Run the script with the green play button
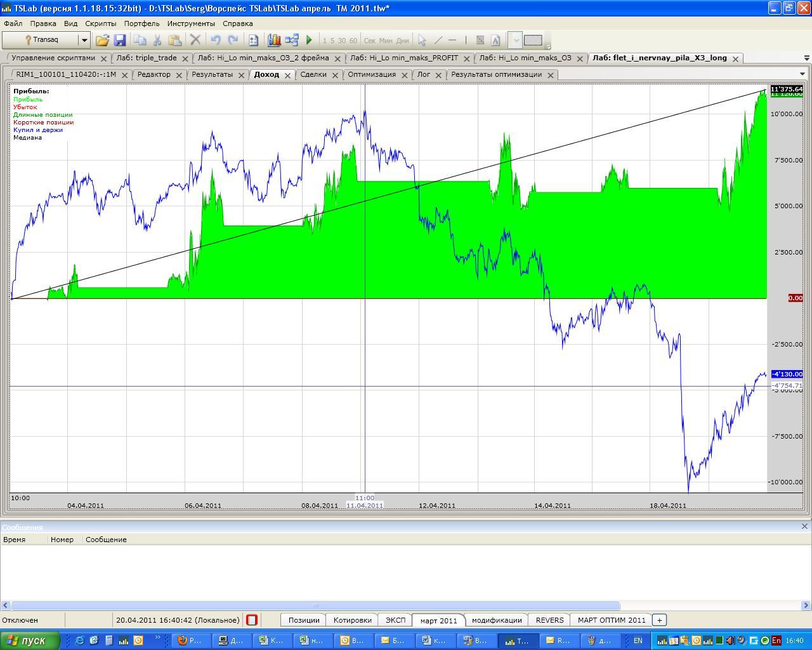The height and width of the screenshot is (650, 812). 309,40
